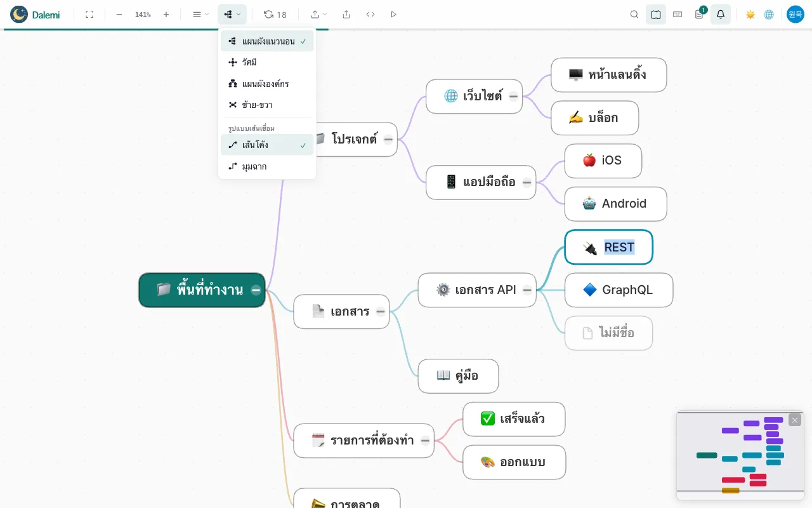Open the export upload-arrow dropdown

click(x=319, y=15)
